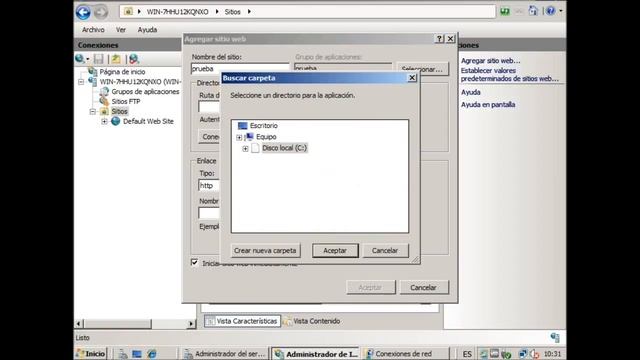Click the Página de inicio tree icon
The height and width of the screenshot is (360, 640).
coord(93,71)
